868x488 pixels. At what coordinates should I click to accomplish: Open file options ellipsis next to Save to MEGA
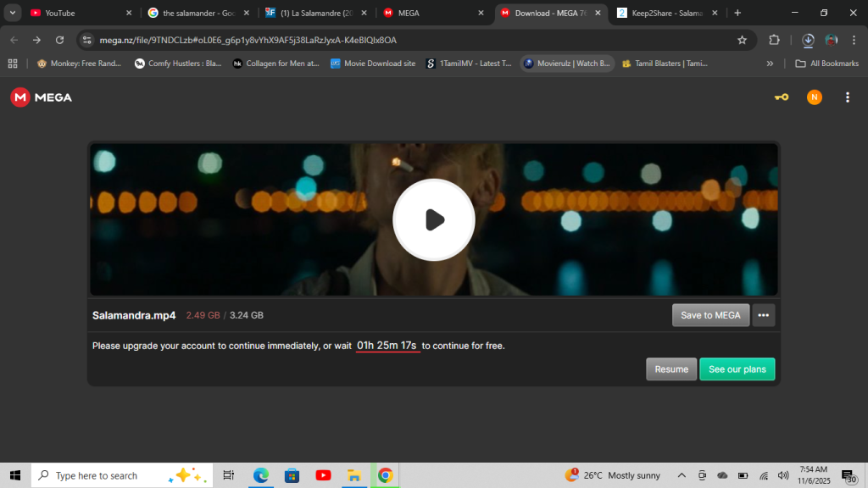(763, 315)
